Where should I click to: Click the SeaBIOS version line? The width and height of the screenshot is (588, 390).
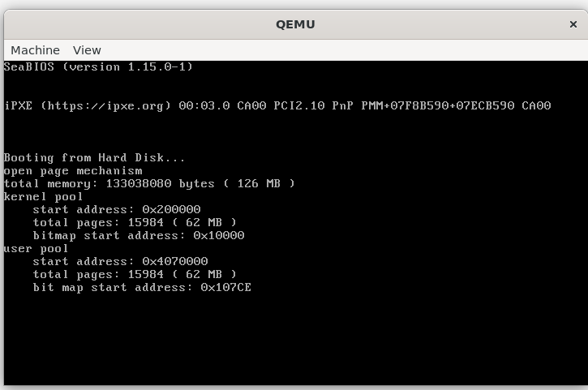[98, 66]
